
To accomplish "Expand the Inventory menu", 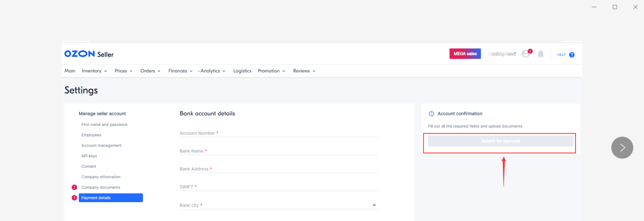I will (94, 71).
